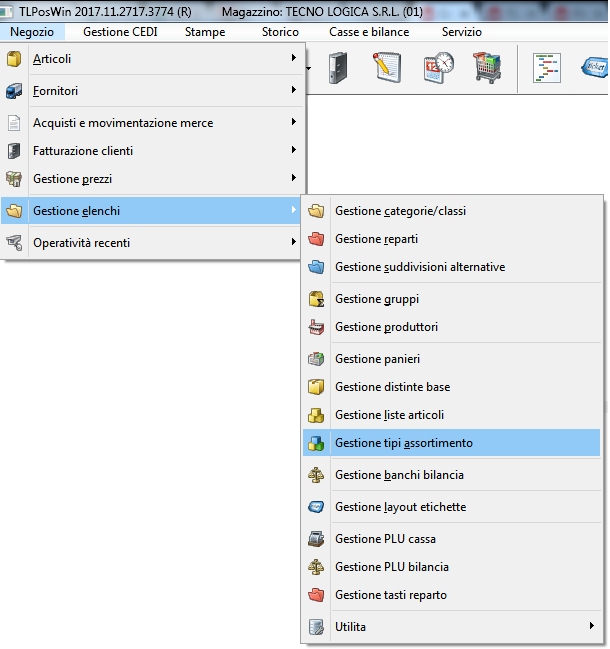The width and height of the screenshot is (610, 649).
Task: Open the Gestione CEDI menu
Action: pos(120,32)
